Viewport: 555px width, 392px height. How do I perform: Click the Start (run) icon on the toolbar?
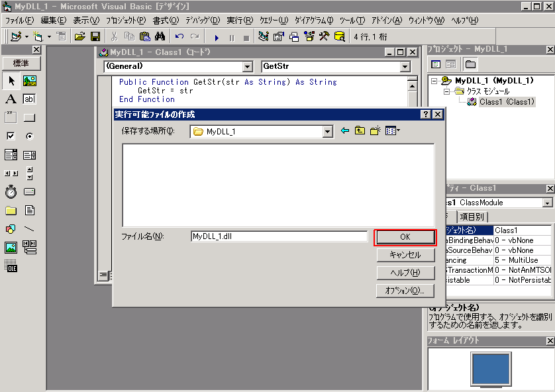pos(217,36)
